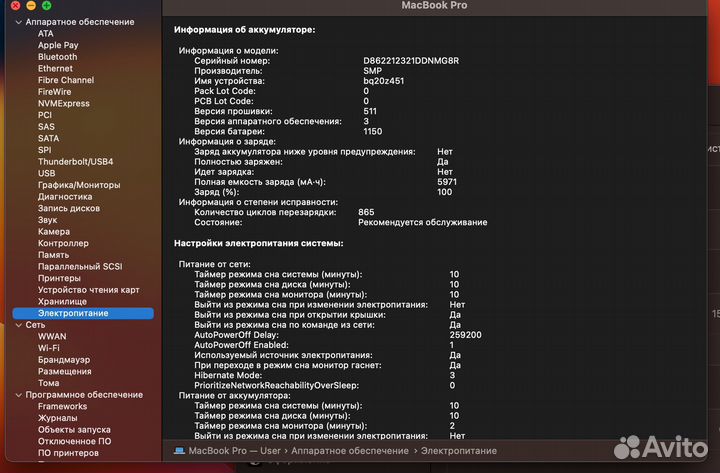The width and height of the screenshot is (720, 473).
Task: Select Ethernet in the sidebar
Action: (x=55, y=68)
